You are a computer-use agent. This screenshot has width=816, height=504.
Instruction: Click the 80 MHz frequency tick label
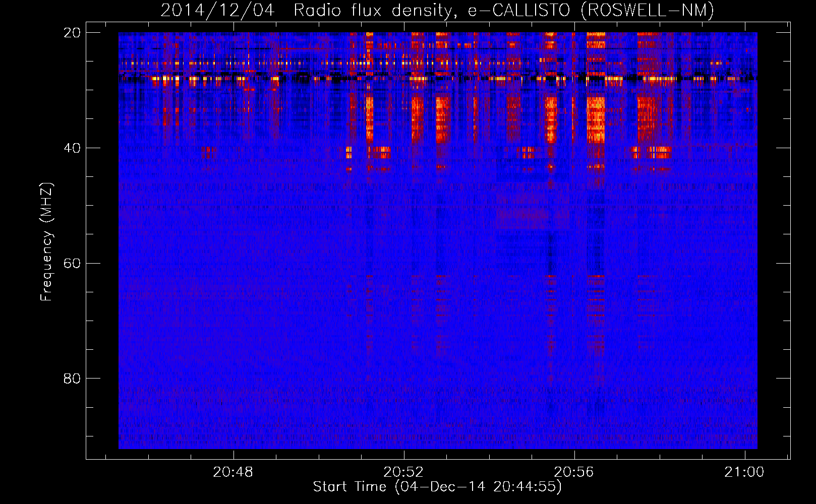click(x=72, y=379)
